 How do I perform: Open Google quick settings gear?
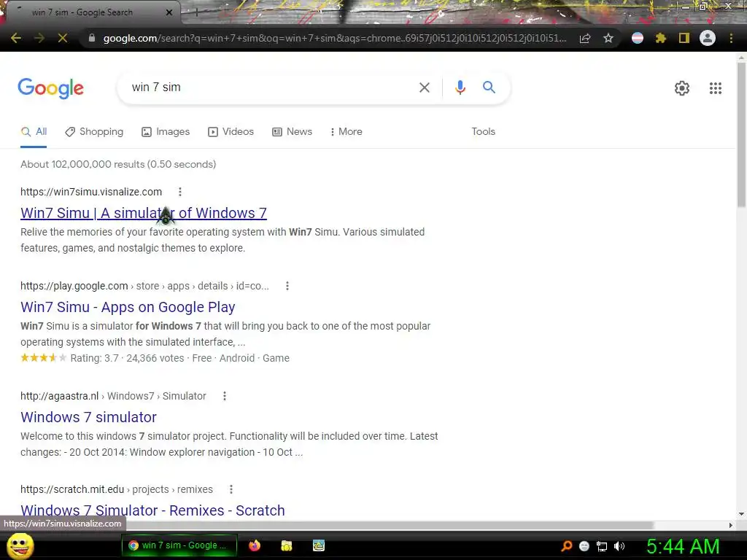click(x=682, y=88)
